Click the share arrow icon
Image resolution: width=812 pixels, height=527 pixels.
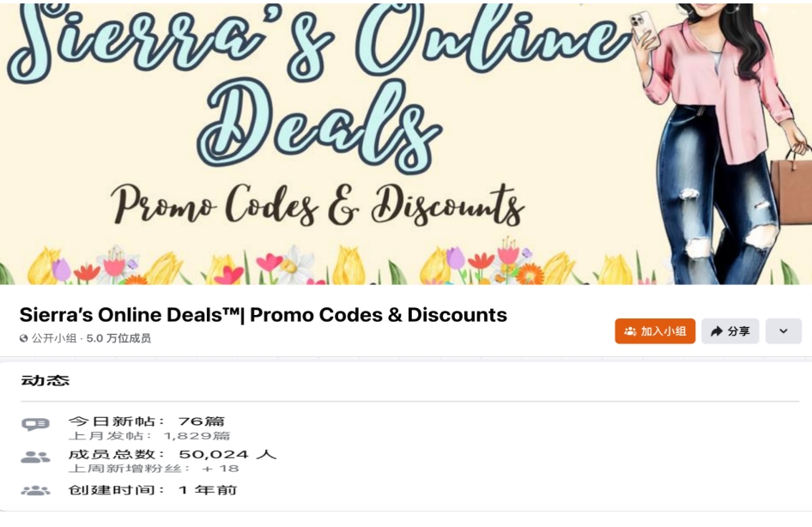click(717, 331)
